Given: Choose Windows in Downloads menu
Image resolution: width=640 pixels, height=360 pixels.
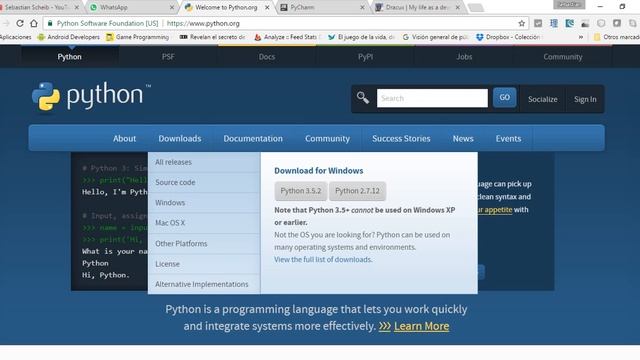Looking at the screenshot, I should point(204,203).
